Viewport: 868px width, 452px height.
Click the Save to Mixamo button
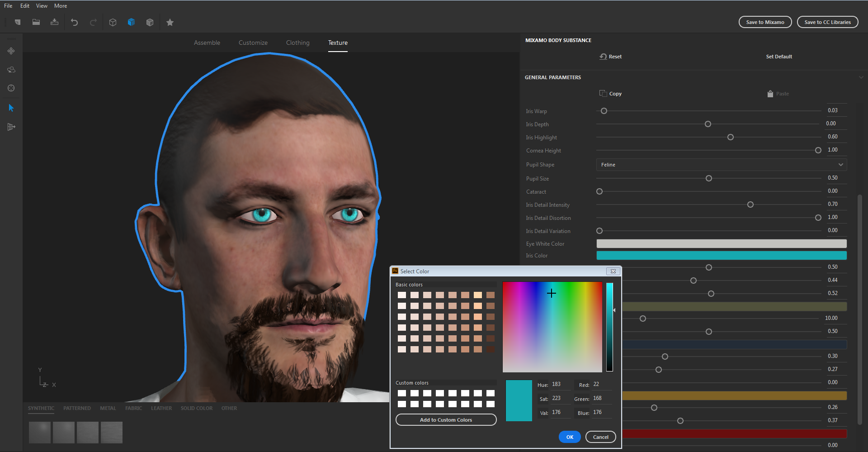click(x=764, y=22)
